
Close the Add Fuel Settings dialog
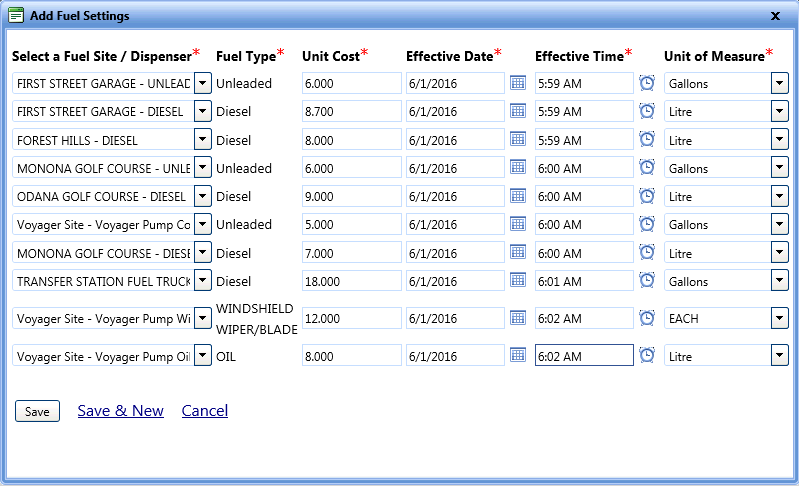click(x=775, y=16)
